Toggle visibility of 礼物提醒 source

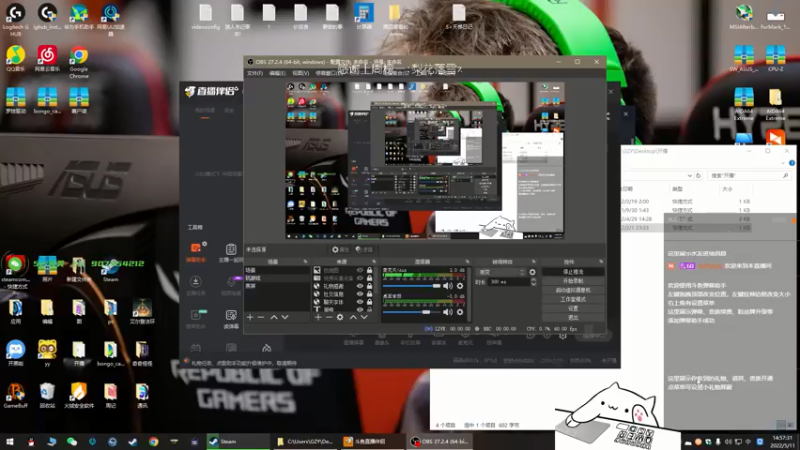point(360,286)
